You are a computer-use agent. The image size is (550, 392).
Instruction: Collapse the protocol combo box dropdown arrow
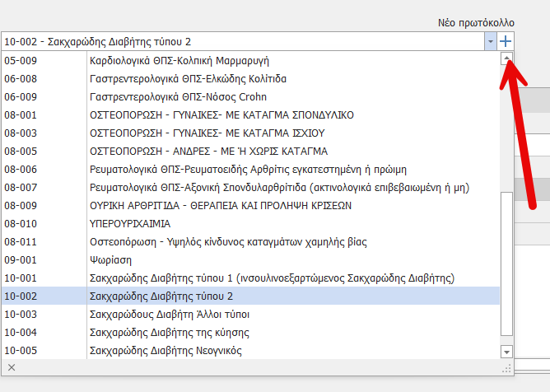tap(491, 41)
